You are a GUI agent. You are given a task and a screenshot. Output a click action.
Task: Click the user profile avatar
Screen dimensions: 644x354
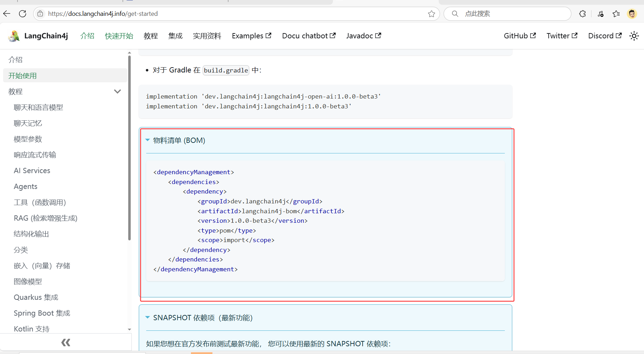[x=632, y=14]
